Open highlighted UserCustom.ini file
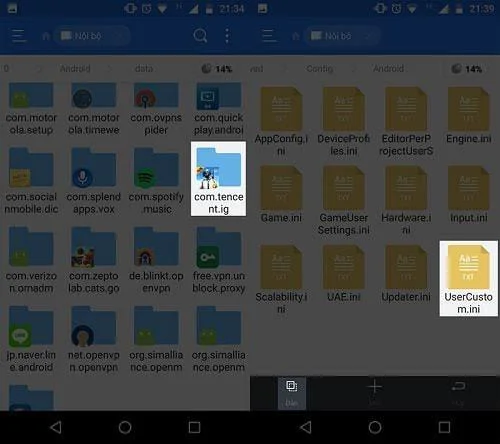The width and height of the screenshot is (500, 444). pos(469,278)
